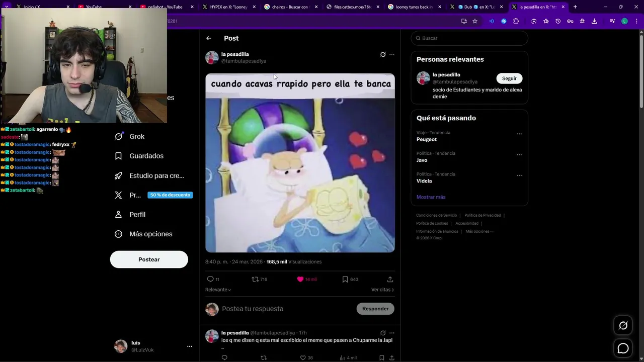Viewport: 644px width, 362px height.
Task: Open the more options dots on main post
Action: (392, 54)
